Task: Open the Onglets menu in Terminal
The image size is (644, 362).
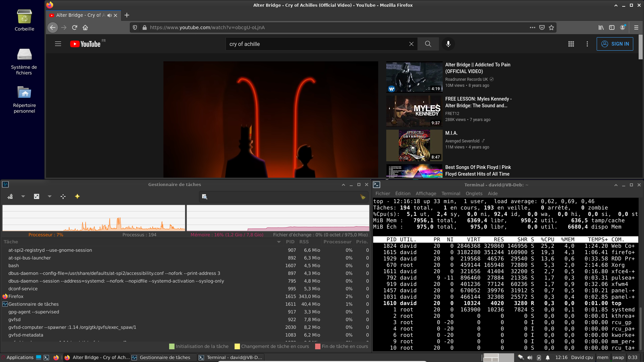Action: coord(474,193)
